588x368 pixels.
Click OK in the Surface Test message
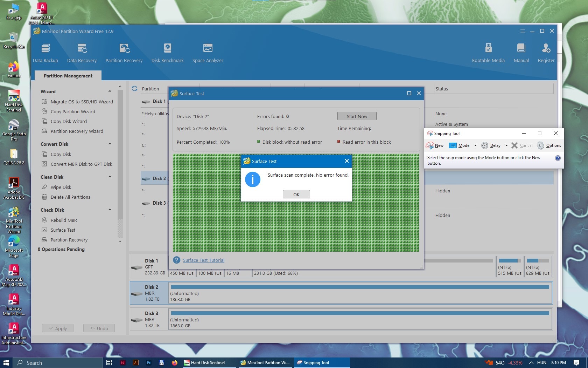pyautogui.click(x=296, y=195)
